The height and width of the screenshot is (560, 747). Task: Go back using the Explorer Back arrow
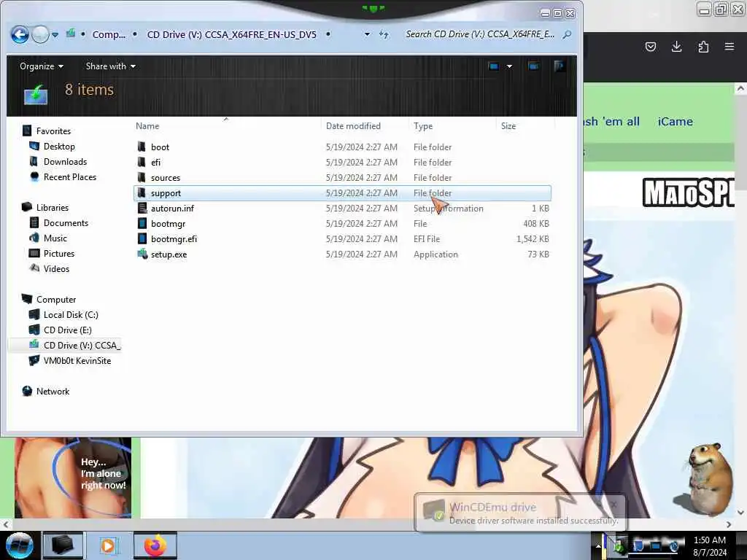[20, 34]
